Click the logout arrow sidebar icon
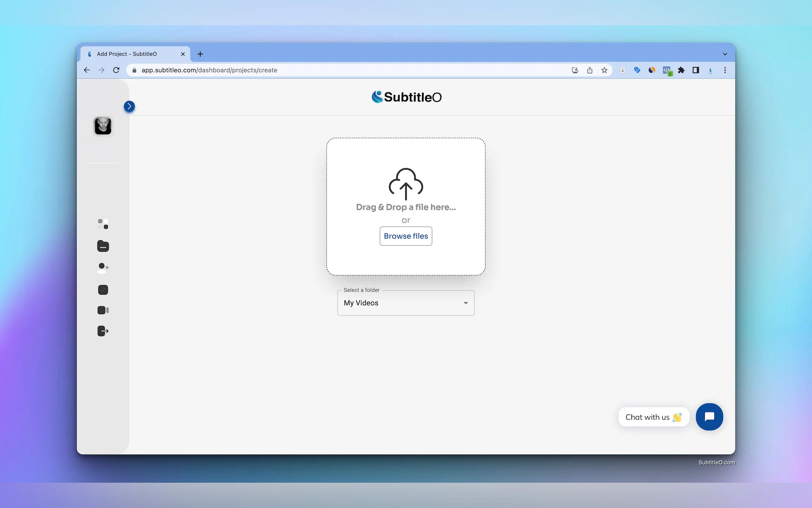Screen dimensions: 812x508 pyautogui.click(x=103, y=331)
